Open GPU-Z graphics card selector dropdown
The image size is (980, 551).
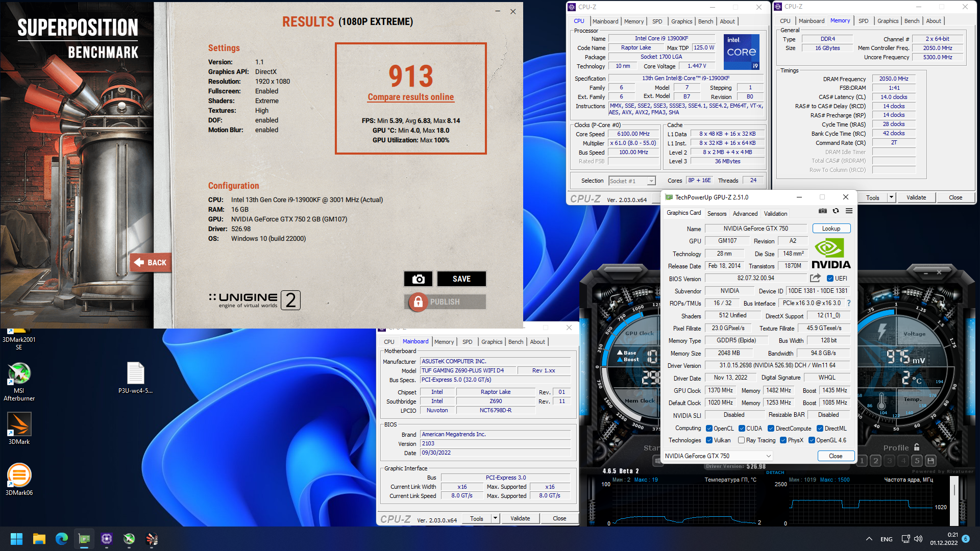(718, 456)
